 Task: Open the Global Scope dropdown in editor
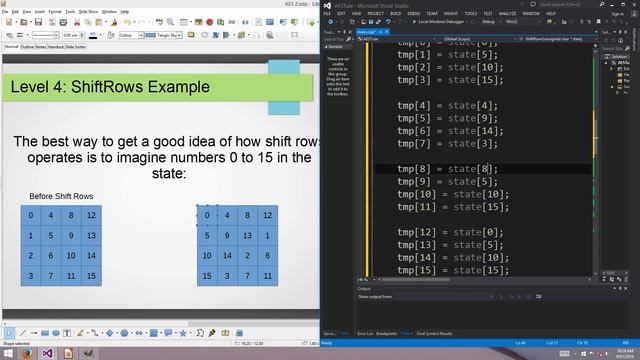tap(479, 39)
